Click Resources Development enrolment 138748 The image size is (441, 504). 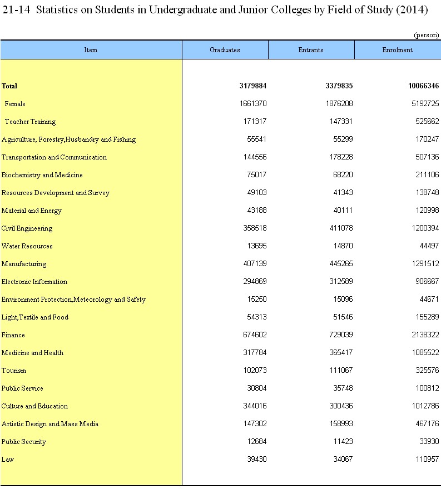tap(427, 192)
